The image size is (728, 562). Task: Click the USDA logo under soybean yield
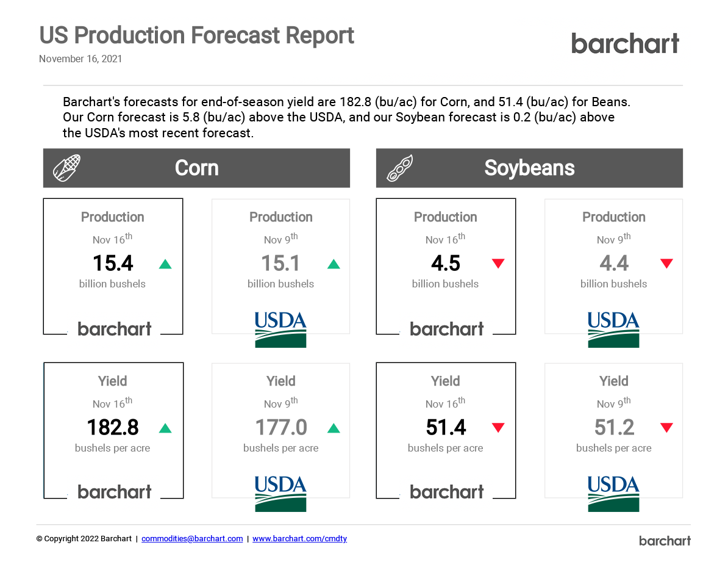pyautogui.click(x=613, y=494)
